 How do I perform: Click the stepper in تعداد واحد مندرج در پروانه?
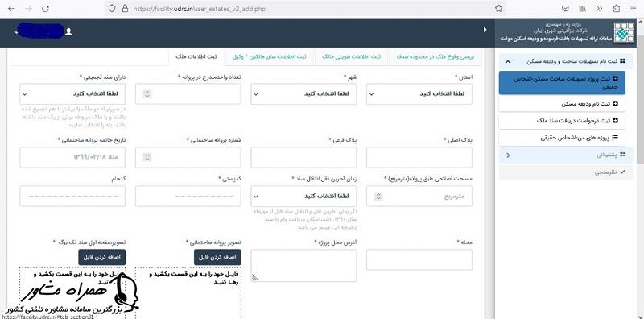point(147,93)
